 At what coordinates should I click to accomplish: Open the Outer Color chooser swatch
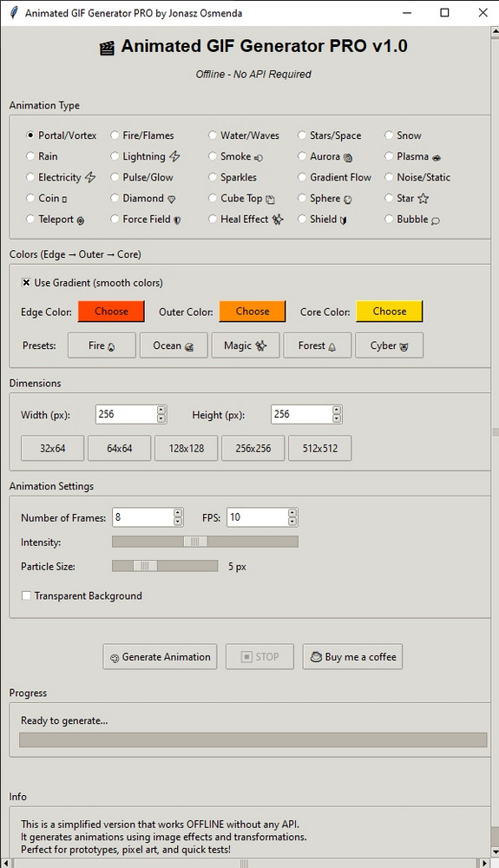click(253, 311)
